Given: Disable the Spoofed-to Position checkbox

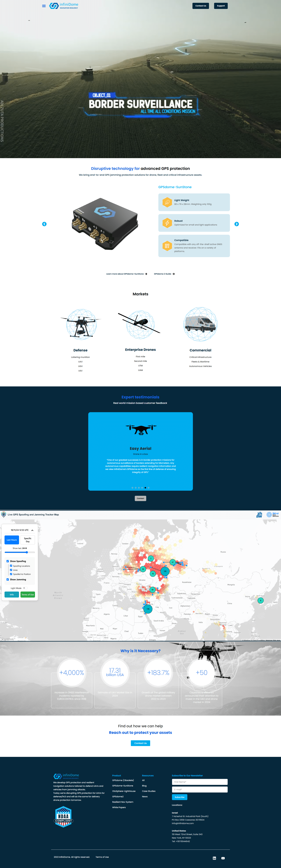Looking at the screenshot, I should click(x=11, y=574).
